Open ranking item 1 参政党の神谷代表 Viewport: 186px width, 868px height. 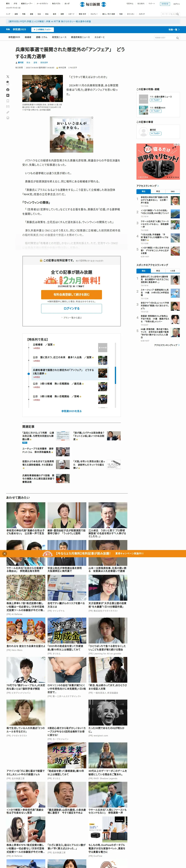(154, 200)
